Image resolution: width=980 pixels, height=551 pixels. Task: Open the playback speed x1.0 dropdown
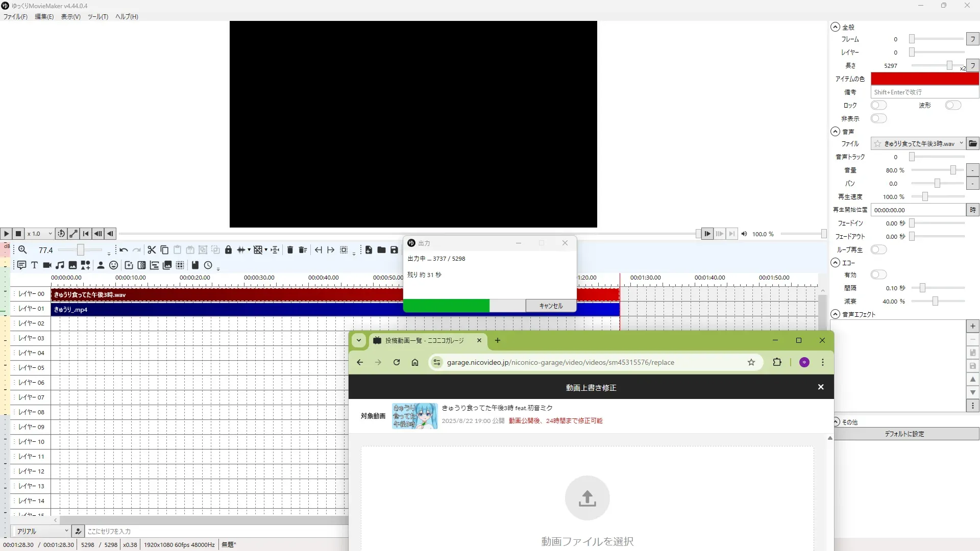point(40,234)
